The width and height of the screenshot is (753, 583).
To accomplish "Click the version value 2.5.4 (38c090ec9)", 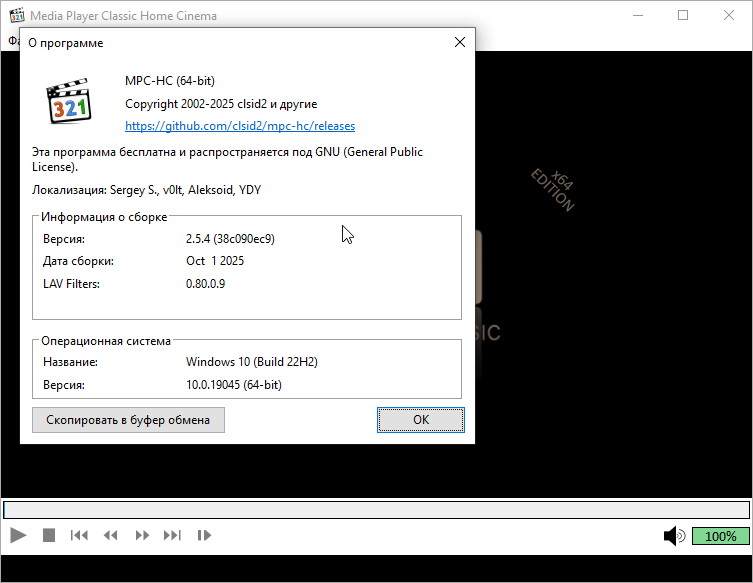I will (x=230, y=239).
